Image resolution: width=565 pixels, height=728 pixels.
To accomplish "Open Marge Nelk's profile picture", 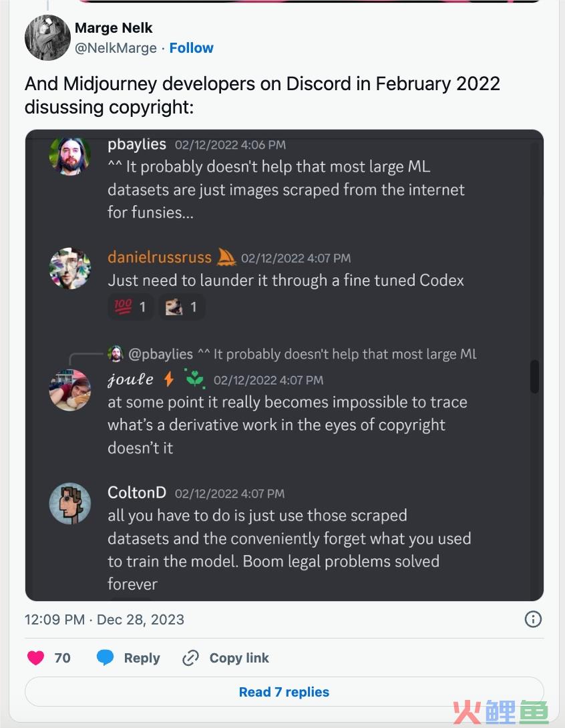I will [47, 37].
